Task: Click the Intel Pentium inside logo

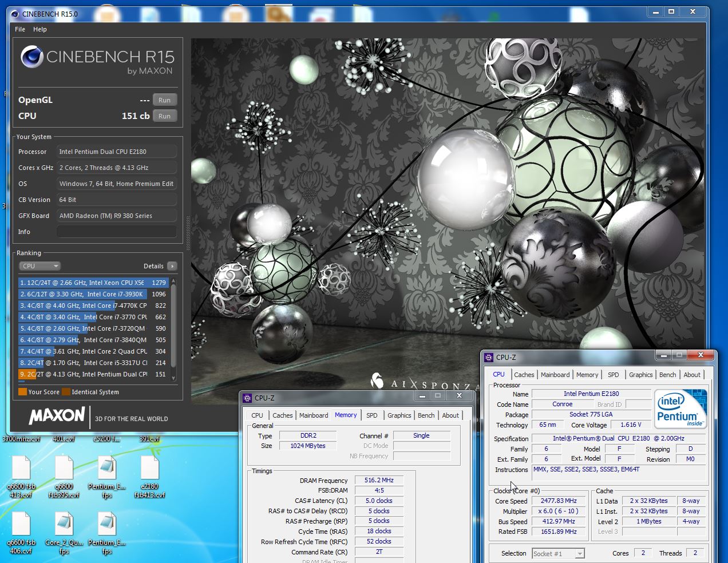Action: (x=679, y=408)
